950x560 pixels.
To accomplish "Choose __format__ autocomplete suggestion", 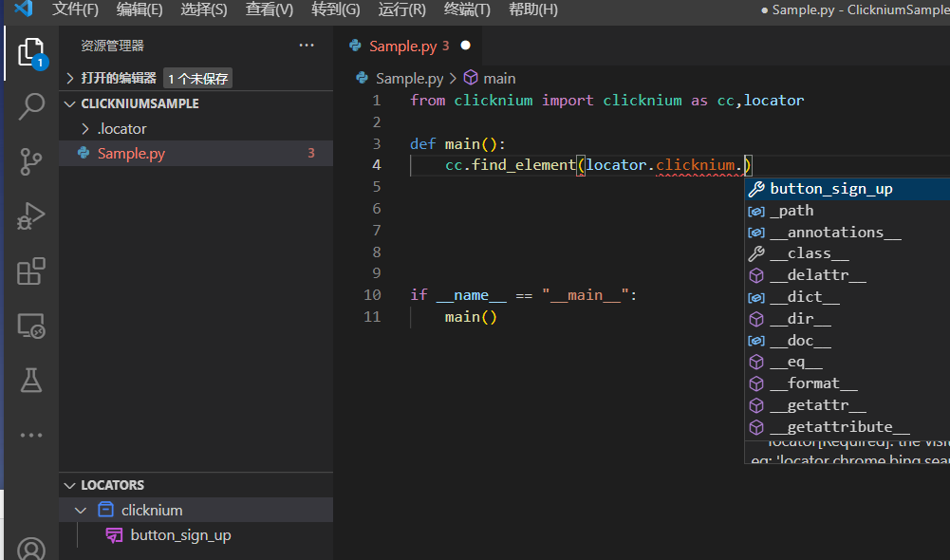I will (x=847, y=383).
